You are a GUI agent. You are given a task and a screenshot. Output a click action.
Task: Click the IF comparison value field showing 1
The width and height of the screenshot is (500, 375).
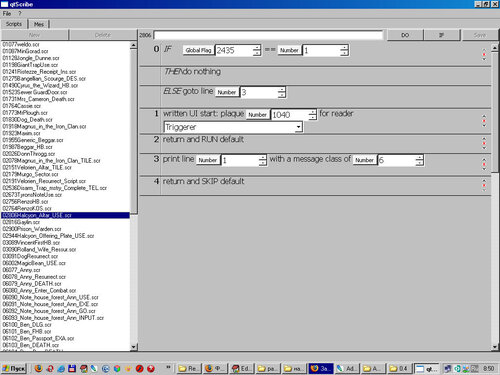pyautogui.click(x=321, y=50)
